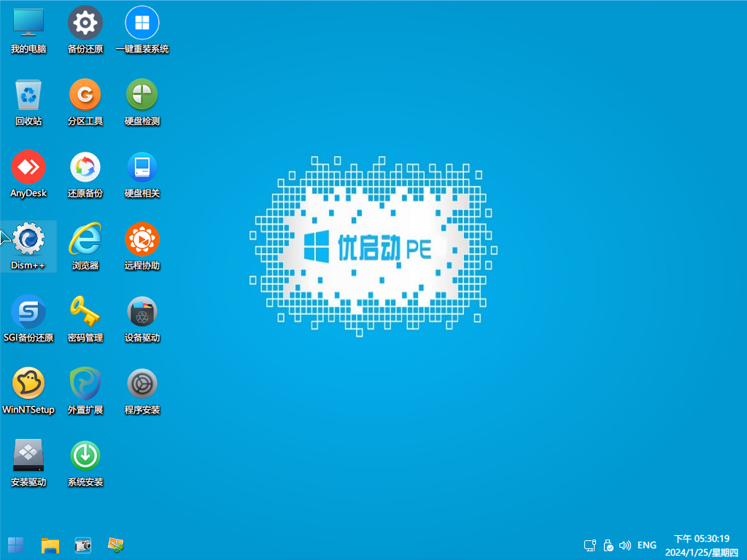Open 外置扩展 extension icon

click(85, 391)
